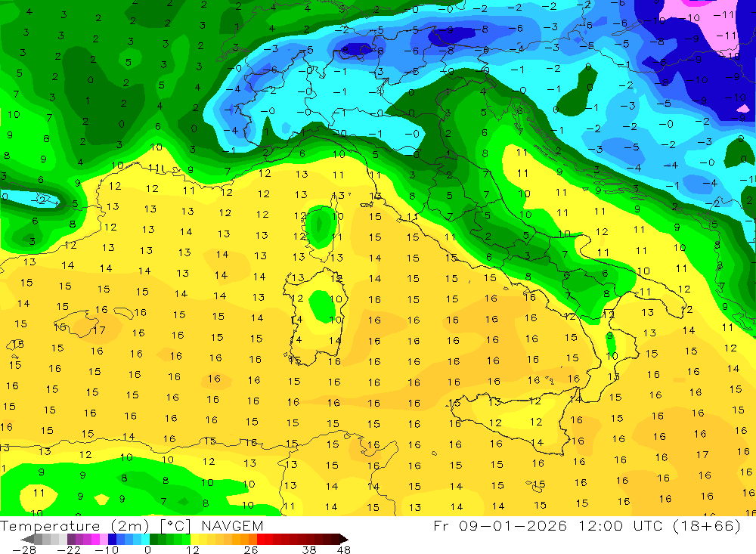The image size is (756, 554).
Task: Click the dark maroon right arrow of legend
Action: (343, 540)
